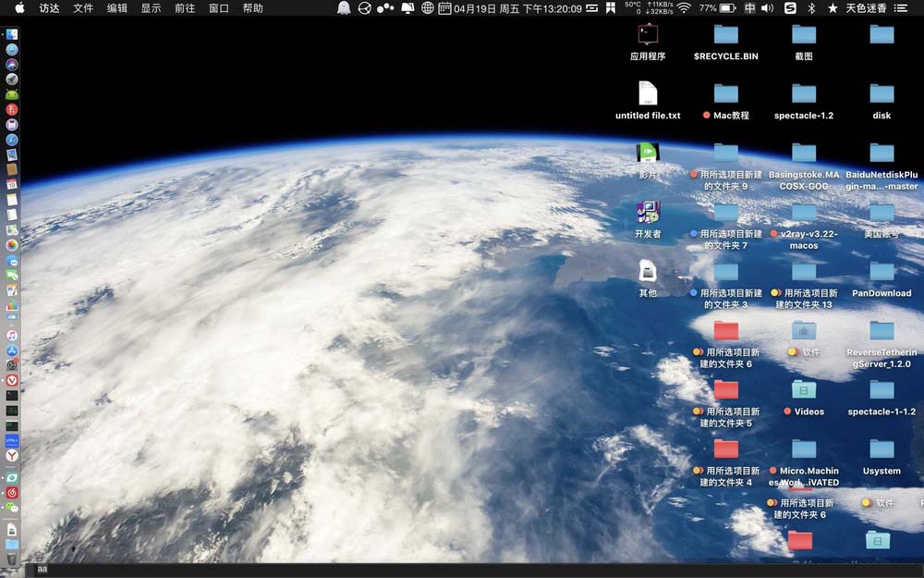Open the 文件 menu
Screen dimensions: 924x578
coord(83,8)
